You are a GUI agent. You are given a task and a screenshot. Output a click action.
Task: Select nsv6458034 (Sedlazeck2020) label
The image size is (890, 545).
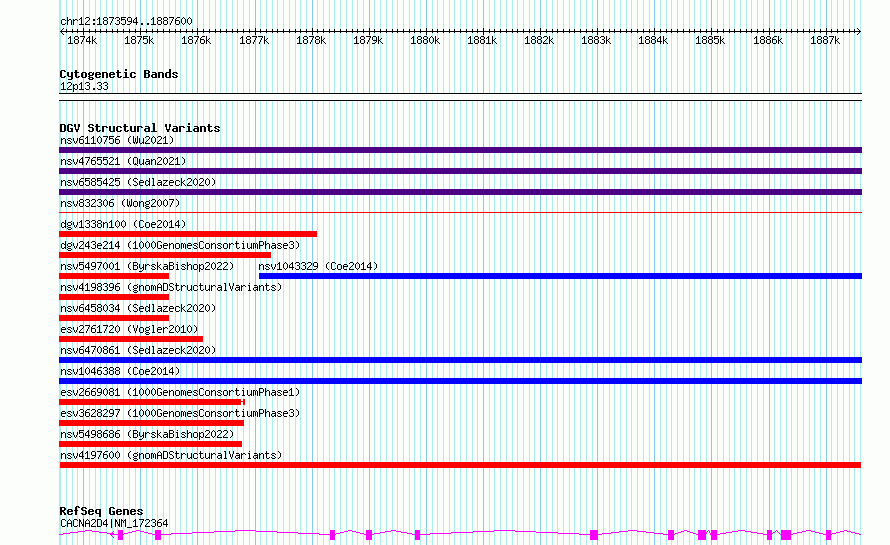point(138,308)
